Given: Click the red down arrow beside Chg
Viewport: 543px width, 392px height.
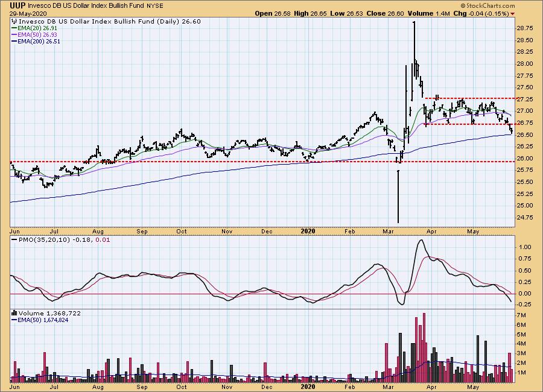Looking at the screenshot, I should pyautogui.click(x=512, y=14).
